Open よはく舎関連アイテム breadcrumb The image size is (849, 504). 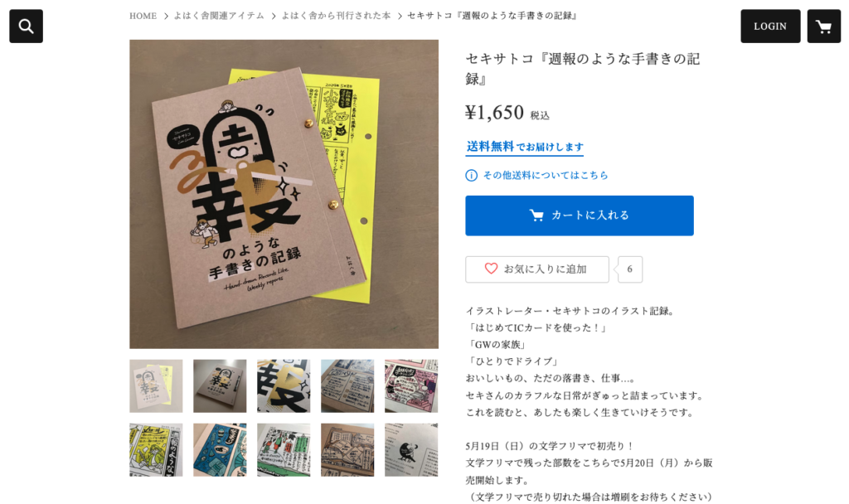pos(219,16)
